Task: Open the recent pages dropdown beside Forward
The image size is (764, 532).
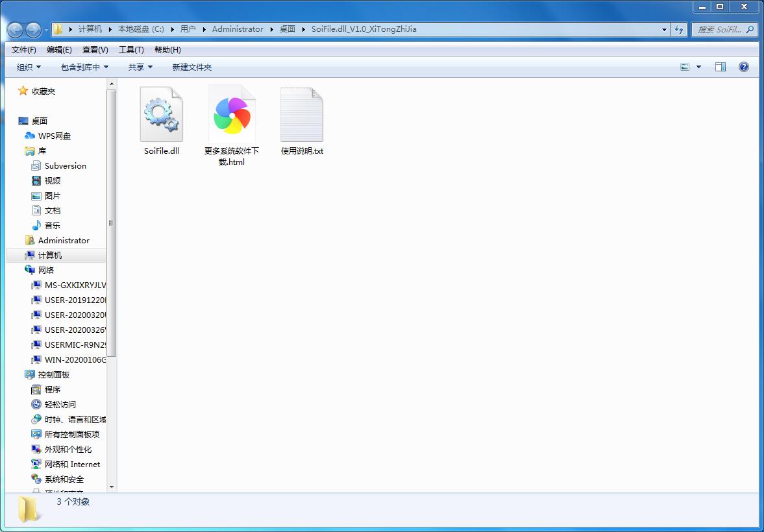Action: click(46, 30)
